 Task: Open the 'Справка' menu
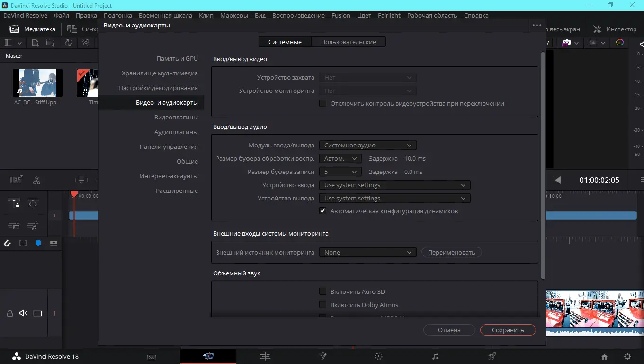pos(476,15)
